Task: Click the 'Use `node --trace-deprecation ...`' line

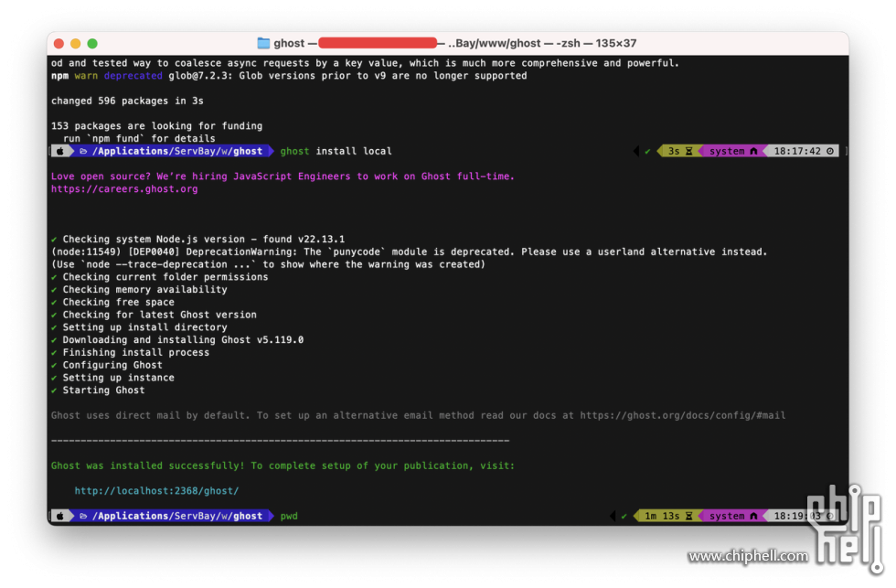Action: click(268, 264)
